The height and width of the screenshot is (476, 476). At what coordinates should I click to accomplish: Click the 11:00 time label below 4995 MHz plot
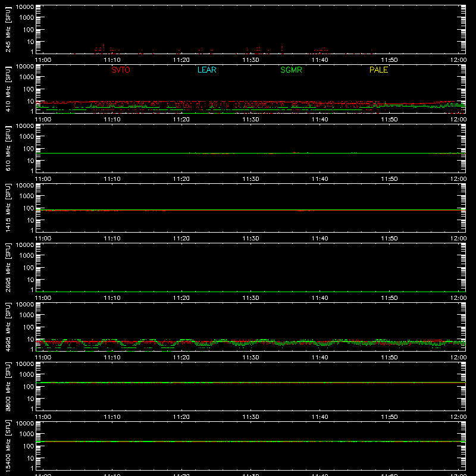[x=43, y=358]
